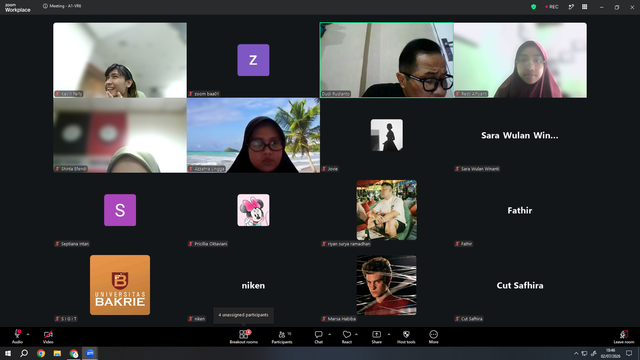640x360 pixels.
Task: Open the Breakout rooms panel
Action: coord(243,337)
